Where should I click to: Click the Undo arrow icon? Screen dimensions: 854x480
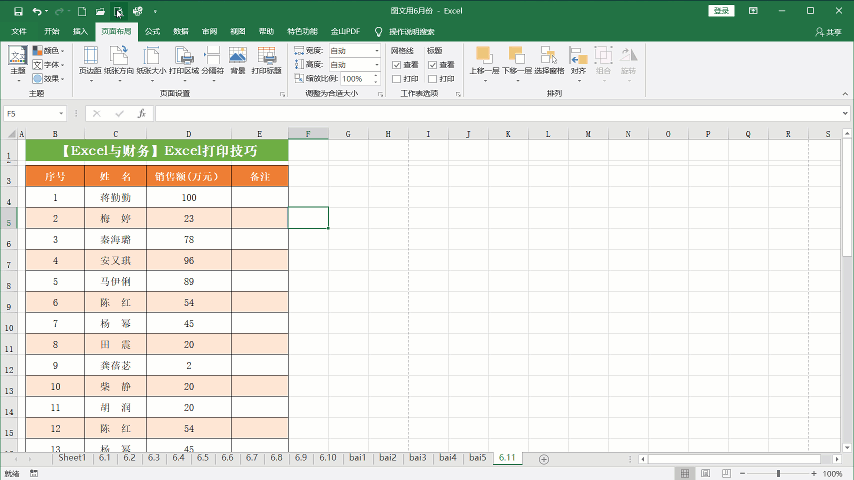pos(36,11)
